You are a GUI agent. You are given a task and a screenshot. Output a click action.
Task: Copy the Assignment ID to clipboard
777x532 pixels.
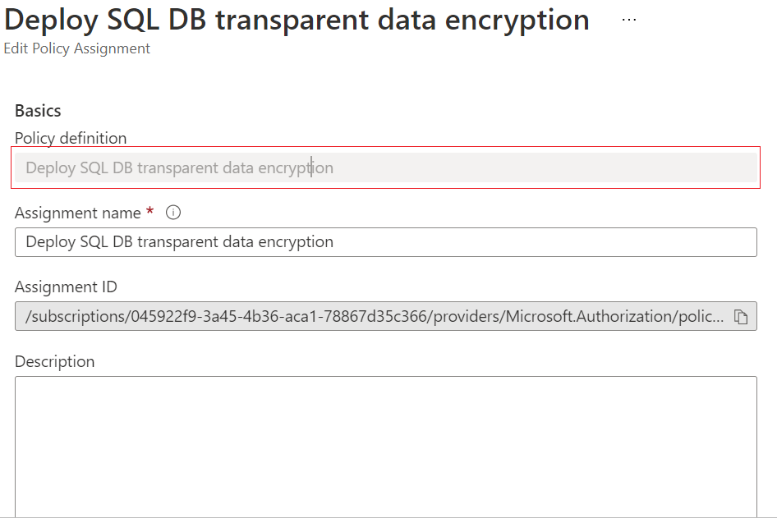pos(740,317)
